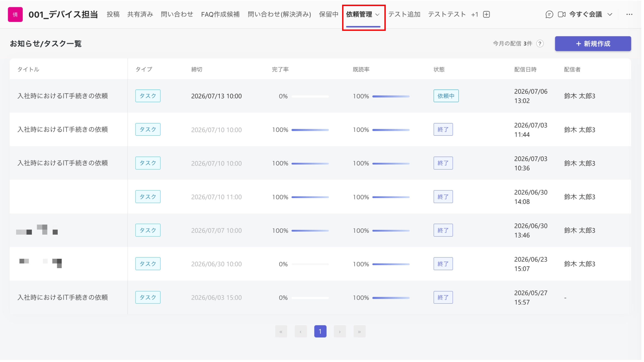Click the 2026/07/10 11:00 deadline cell
This screenshot has width=644, height=362.
(216, 197)
